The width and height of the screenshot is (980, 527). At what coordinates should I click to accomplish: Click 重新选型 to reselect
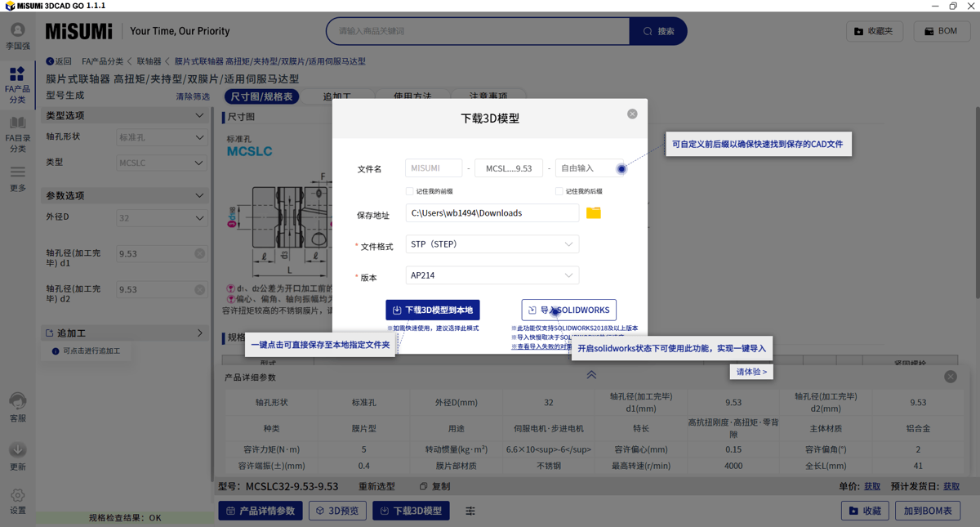tap(376, 486)
